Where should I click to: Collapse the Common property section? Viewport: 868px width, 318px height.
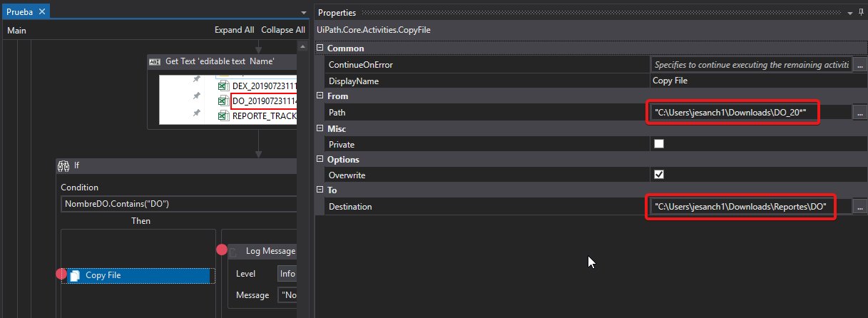[320, 48]
